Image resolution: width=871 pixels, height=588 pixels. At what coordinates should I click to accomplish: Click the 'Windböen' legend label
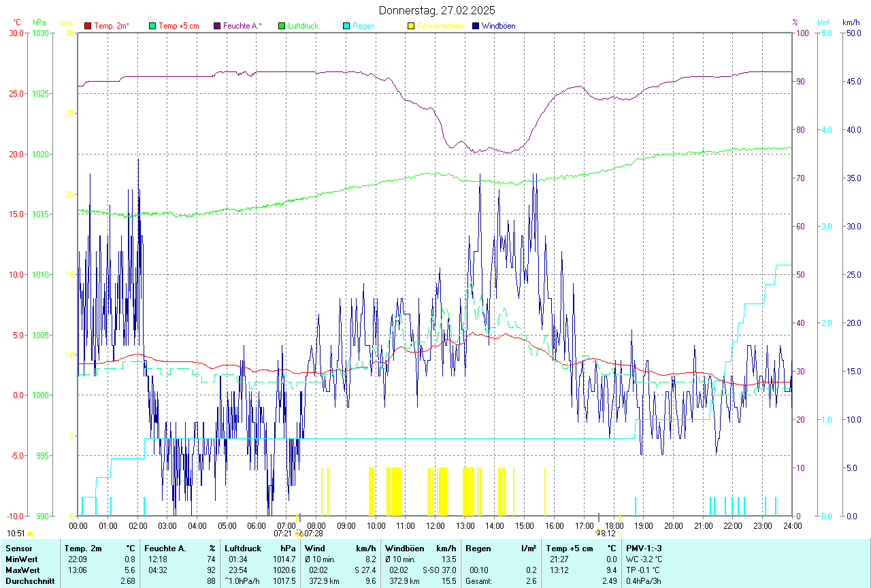(498, 26)
